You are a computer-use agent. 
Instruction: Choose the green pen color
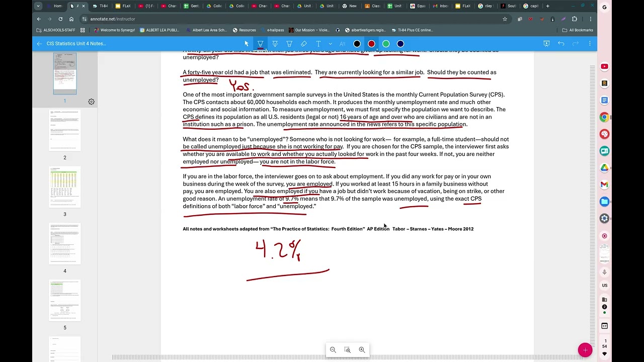coord(386,44)
